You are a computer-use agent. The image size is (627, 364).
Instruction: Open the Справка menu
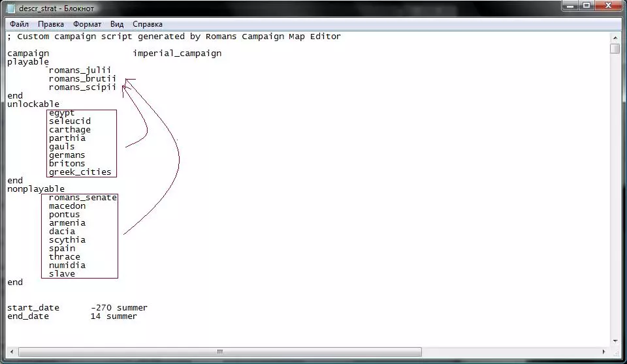(x=148, y=24)
